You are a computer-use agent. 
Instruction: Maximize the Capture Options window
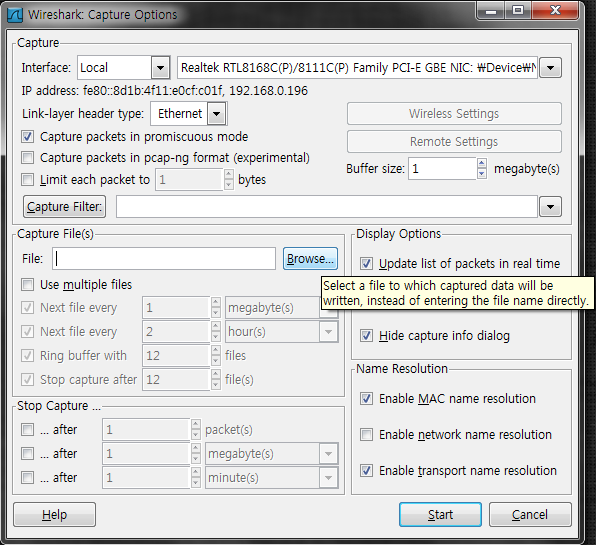point(518,10)
